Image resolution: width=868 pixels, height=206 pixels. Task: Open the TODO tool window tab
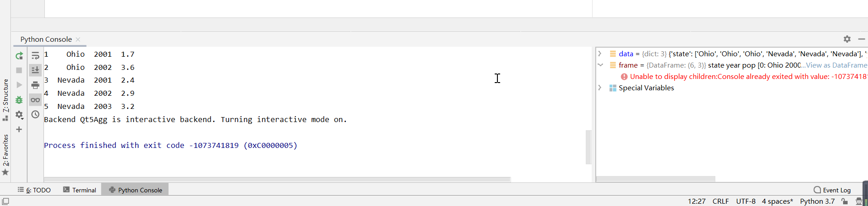34,190
